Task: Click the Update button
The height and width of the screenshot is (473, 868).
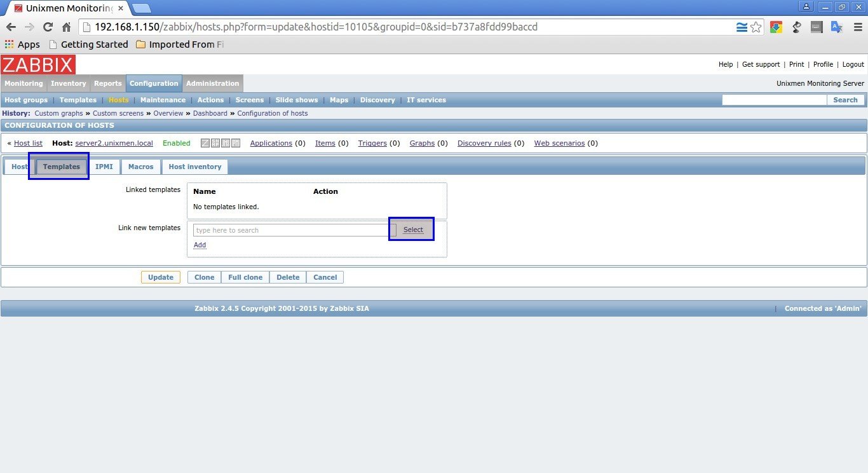Action: [161, 277]
